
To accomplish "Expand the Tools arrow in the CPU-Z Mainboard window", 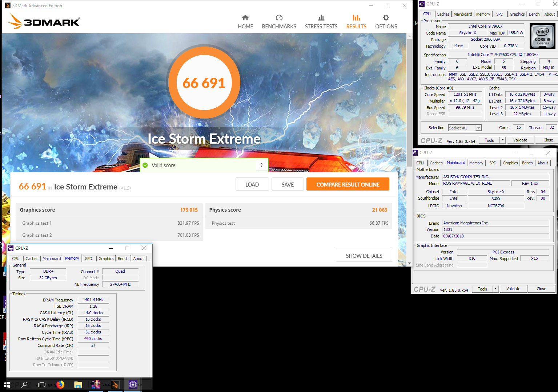I will pyautogui.click(x=495, y=289).
